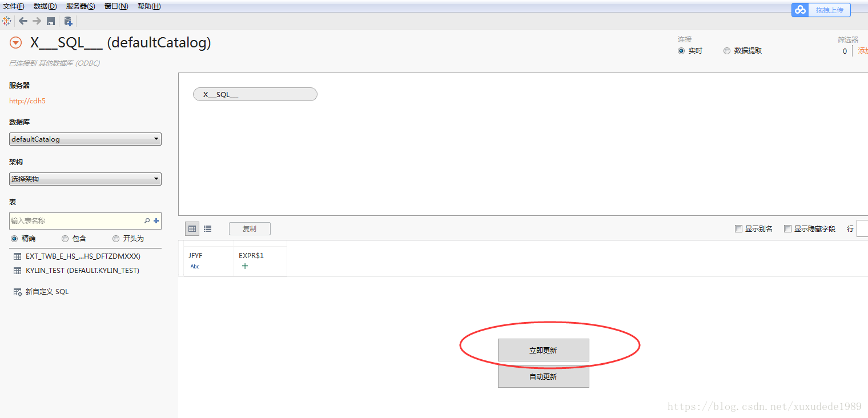Click table icon for KYLIN_TEST row
The width and height of the screenshot is (868, 418).
coord(18,271)
